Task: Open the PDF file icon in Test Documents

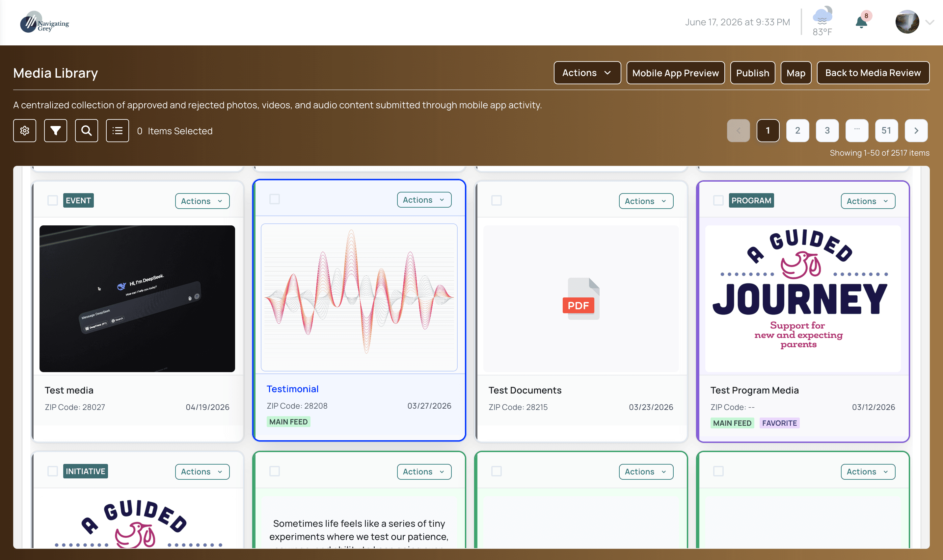Action: click(x=581, y=299)
